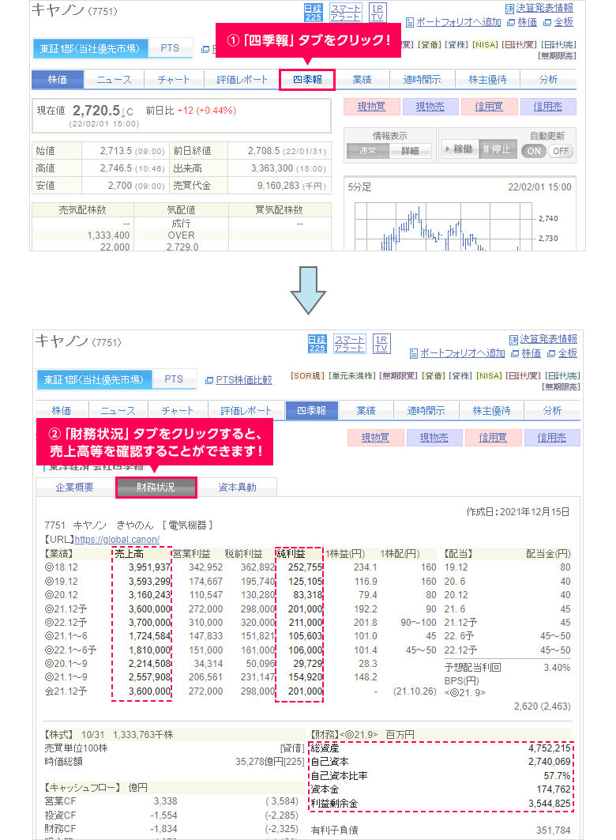This screenshot has width=616, height=840.
Task: Click the 出来高 value 3,363,300
Action: click(x=272, y=168)
